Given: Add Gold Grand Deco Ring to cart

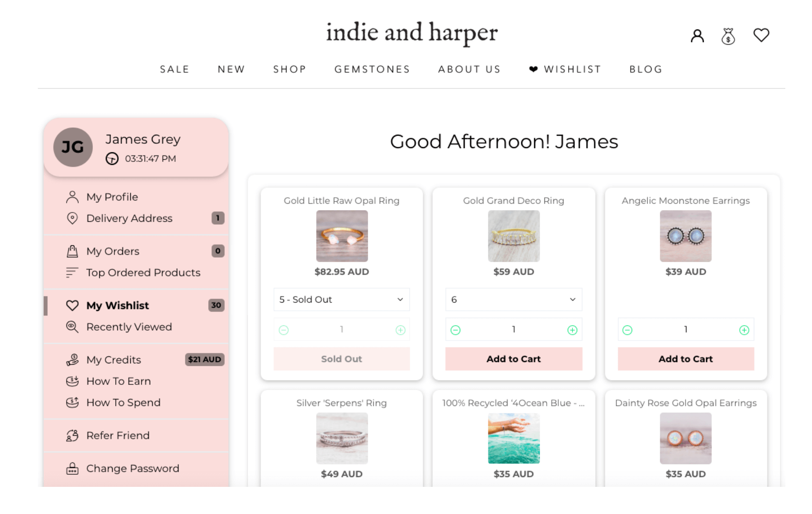Looking at the screenshot, I should pos(513,359).
